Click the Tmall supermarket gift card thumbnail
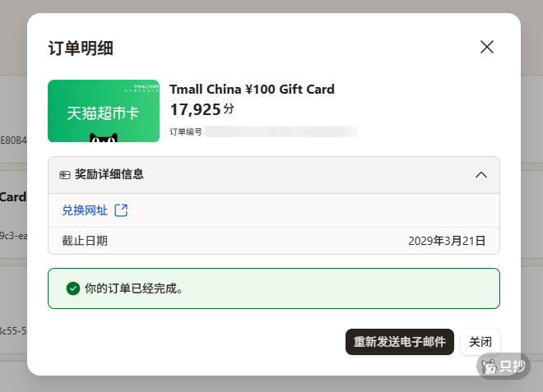The image size is (543, 392). (104, 111)
